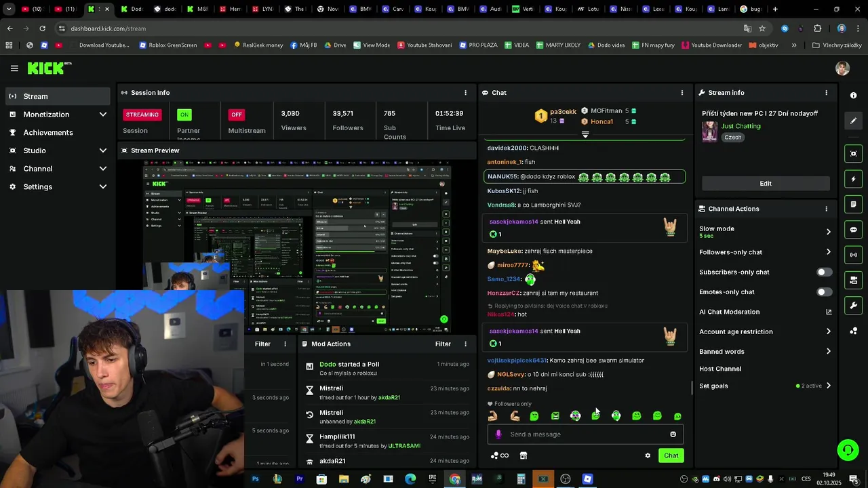Open Banned words arrow
The width and height of the screenshot is (868, 488).
[828, 352]
